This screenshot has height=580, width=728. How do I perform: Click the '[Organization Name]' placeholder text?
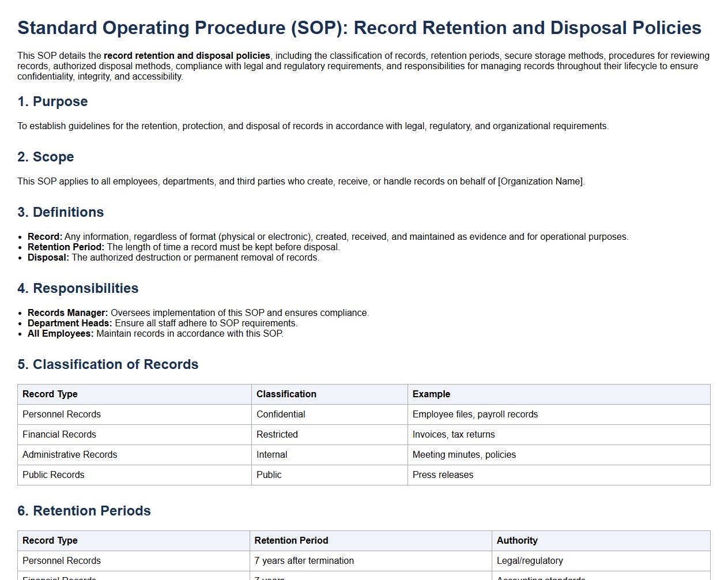(541, 181)
